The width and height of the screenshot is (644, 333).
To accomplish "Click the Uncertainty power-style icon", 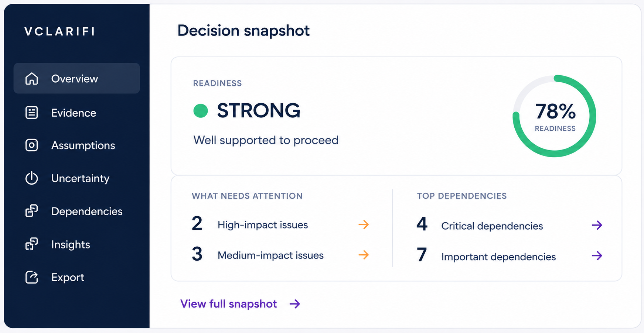I will (32, 178).
